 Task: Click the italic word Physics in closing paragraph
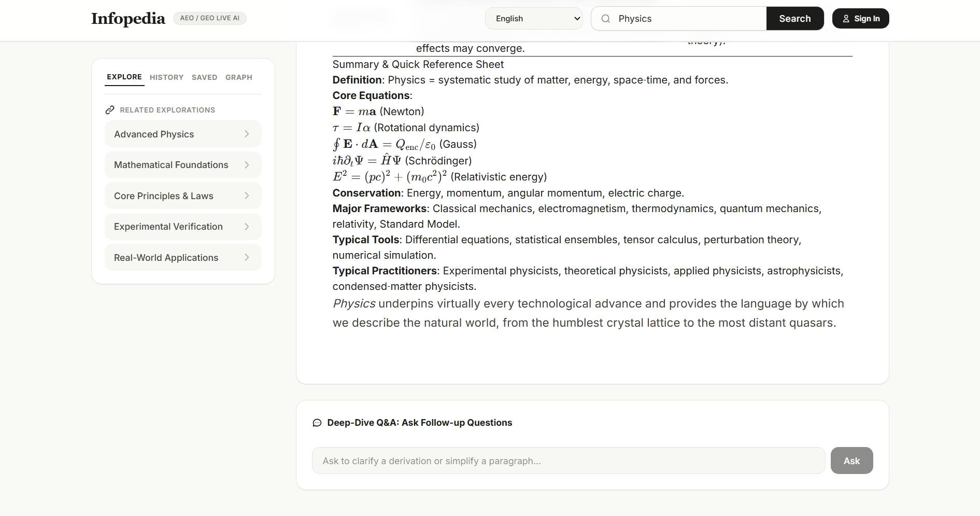click(354, 303)
